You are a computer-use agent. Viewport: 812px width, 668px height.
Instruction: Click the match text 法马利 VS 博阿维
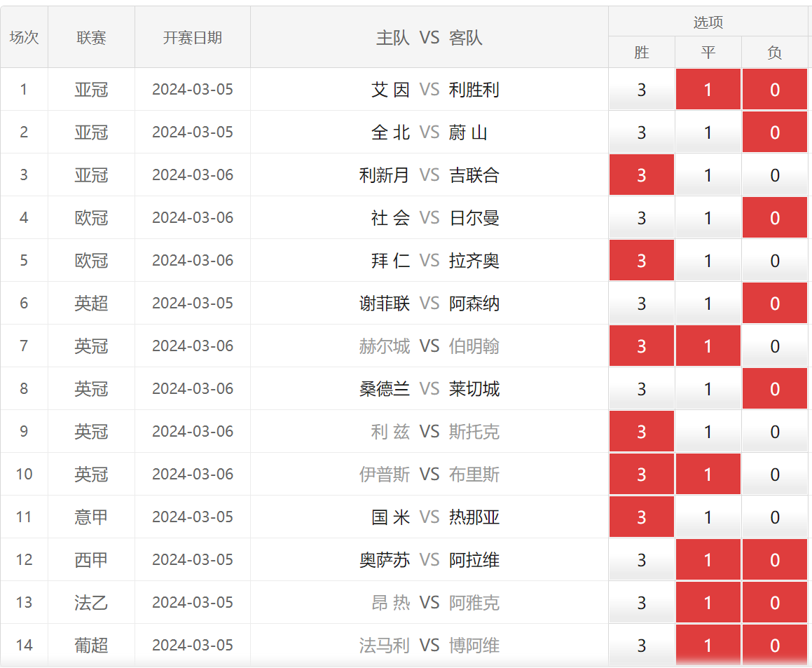429,645
